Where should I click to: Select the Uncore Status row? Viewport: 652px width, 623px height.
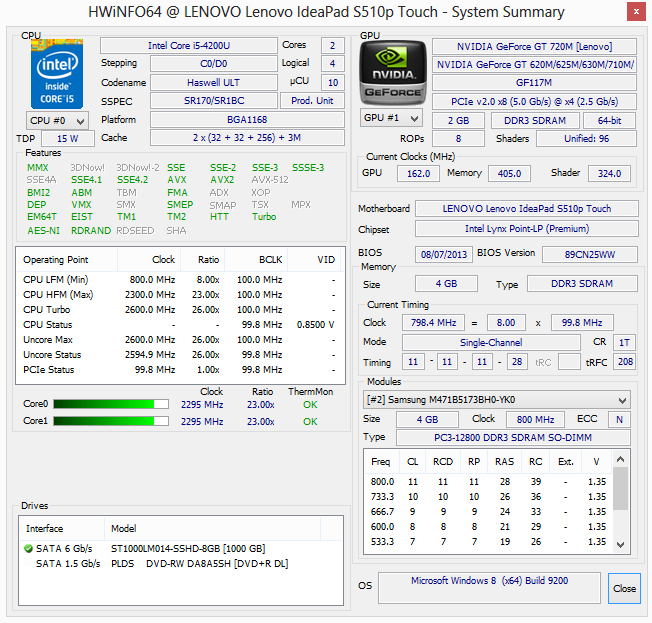[x=180, y=355]
